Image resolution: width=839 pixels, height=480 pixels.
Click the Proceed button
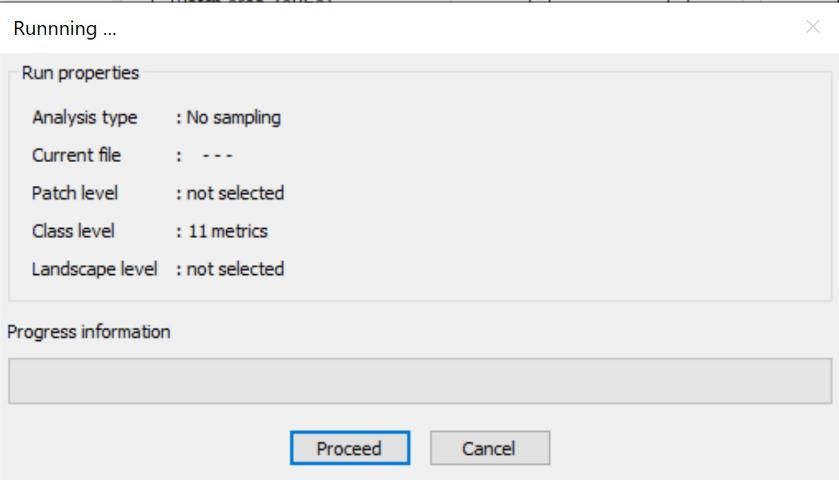(349, 448)
